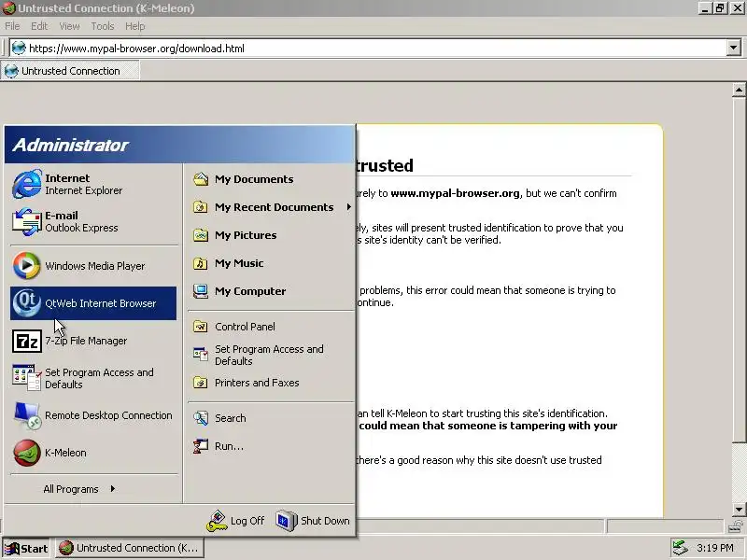Open My Music folder icon

coord(201,263)
